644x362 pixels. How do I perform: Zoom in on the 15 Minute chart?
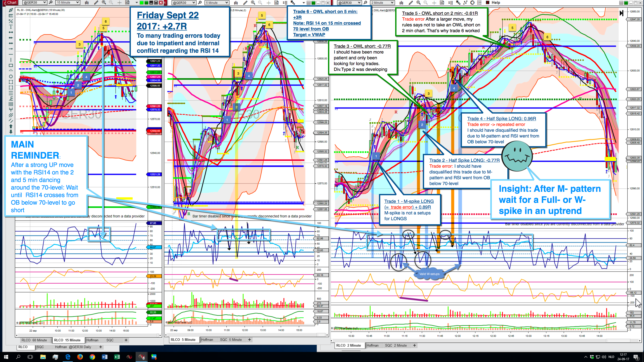[x=104, y=3]
